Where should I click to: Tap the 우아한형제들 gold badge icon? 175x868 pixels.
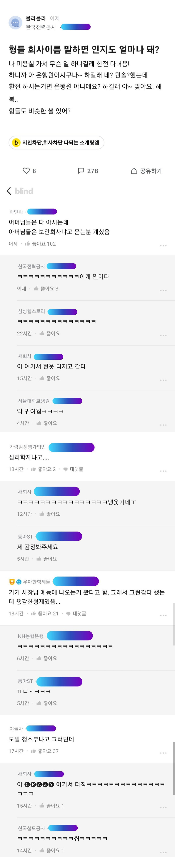tap(12, 582)
